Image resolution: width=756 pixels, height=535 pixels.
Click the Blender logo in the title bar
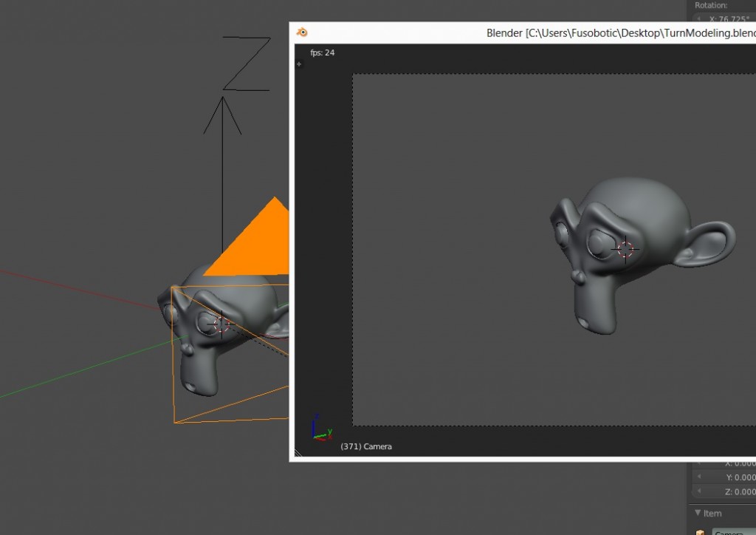click(x=301, y=33)
